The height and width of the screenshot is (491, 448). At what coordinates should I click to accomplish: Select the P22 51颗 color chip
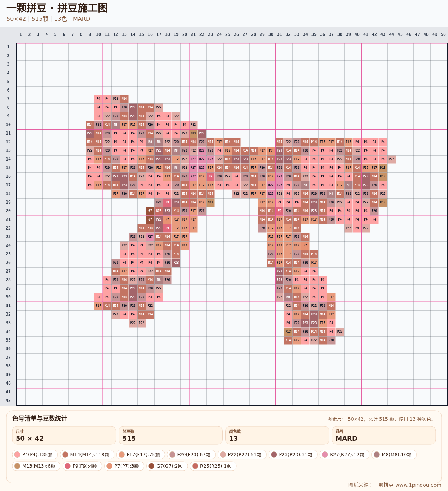click(x=242, y=454)
